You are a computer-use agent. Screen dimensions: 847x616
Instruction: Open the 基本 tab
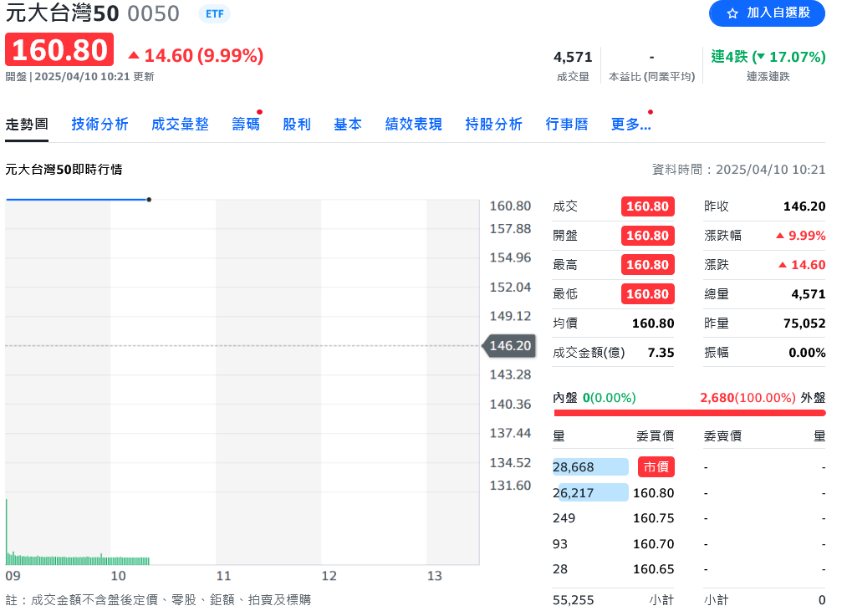point(347,125)
